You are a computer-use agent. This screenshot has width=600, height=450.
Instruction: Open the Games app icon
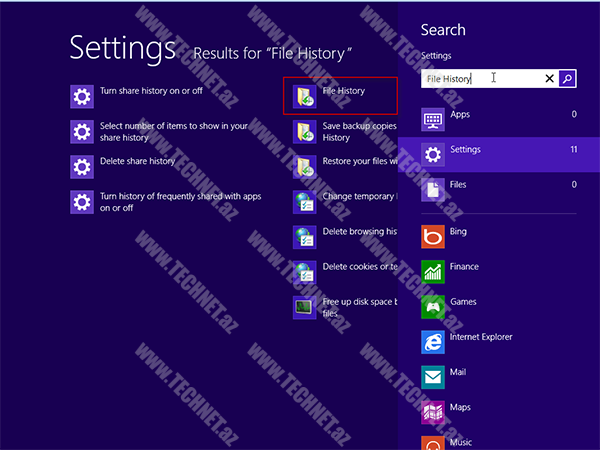(433, 306)
